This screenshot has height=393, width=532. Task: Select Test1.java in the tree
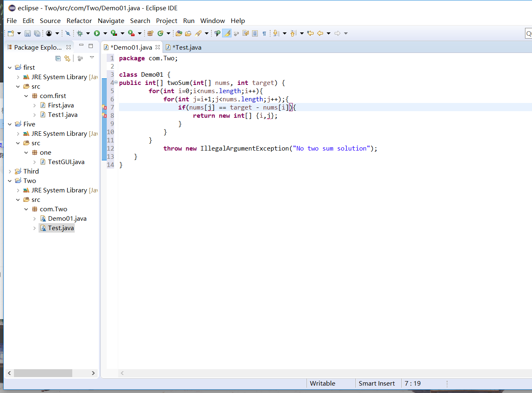click(x=62, y=115)
